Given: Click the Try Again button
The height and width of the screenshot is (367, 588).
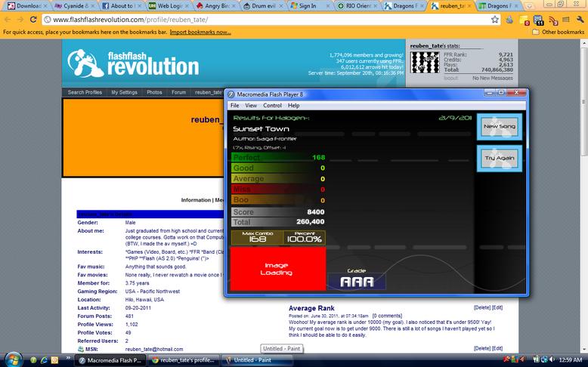Looking at the screenshot, I should [499, 158].
